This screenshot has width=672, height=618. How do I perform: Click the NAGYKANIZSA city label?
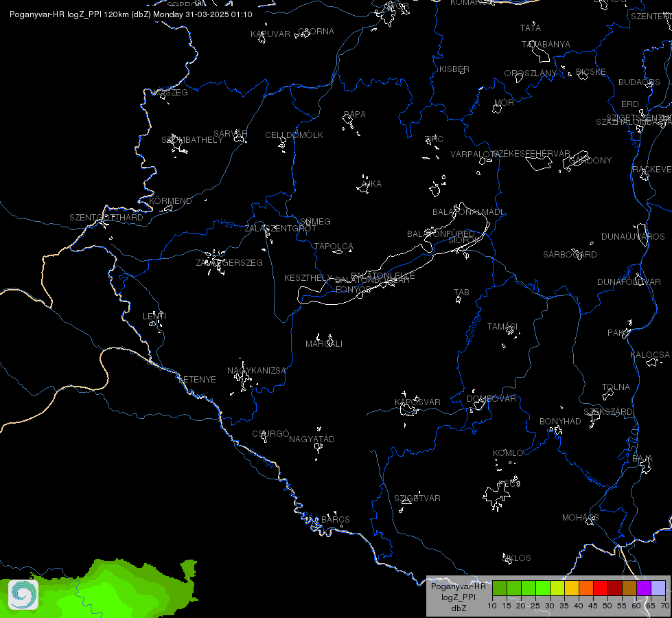256,371
